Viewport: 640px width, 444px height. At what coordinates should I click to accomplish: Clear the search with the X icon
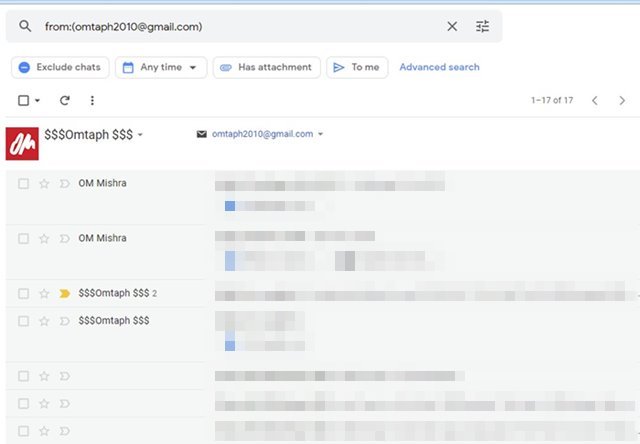pos(452,27)
